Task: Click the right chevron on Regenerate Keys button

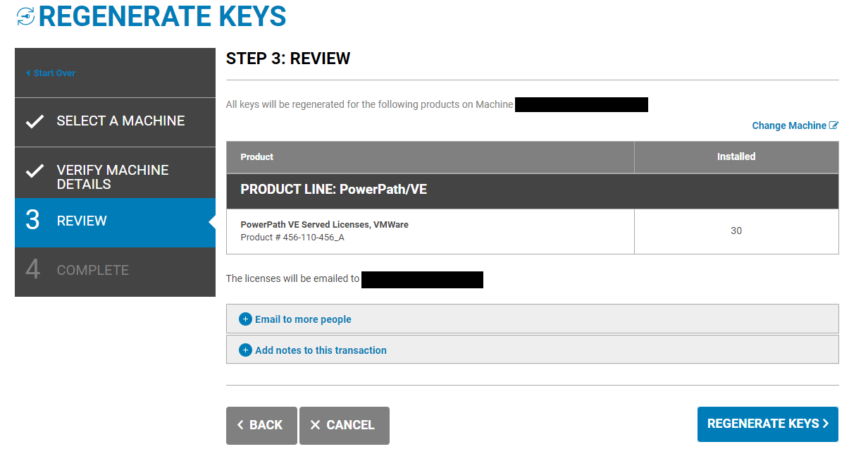Action: (826, 424)
